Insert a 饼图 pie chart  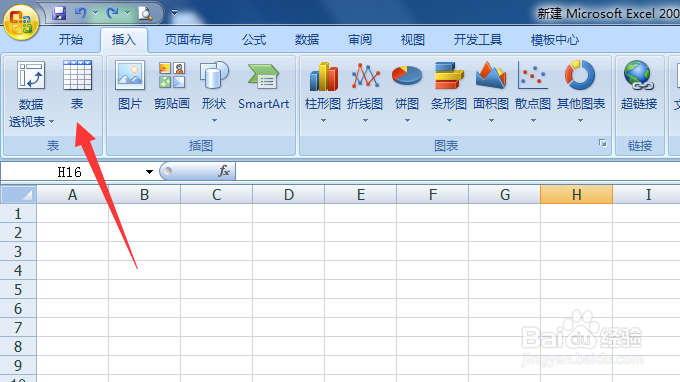407,92
